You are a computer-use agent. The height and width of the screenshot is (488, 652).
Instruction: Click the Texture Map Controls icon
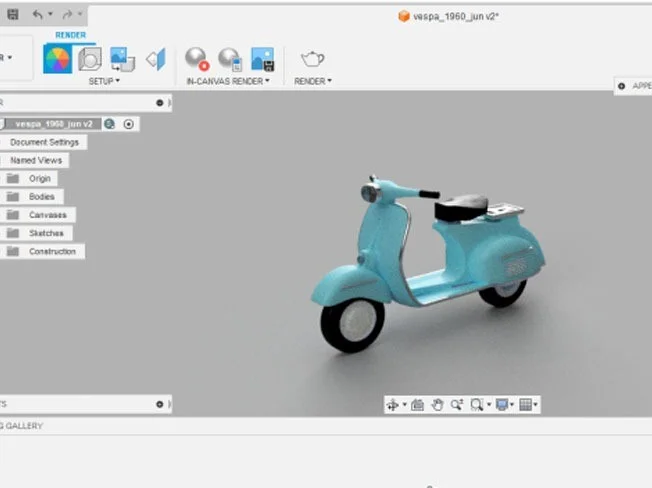click(155, 59)
